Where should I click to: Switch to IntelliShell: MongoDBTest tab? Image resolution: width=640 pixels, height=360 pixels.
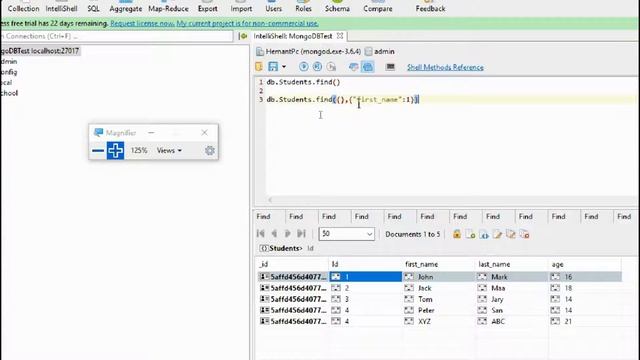[293, 36]
